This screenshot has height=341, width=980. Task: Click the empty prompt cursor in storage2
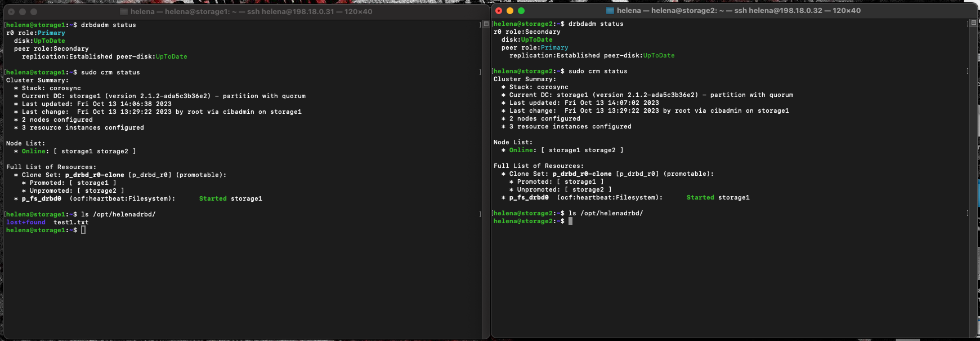click(x=570, y=221)
